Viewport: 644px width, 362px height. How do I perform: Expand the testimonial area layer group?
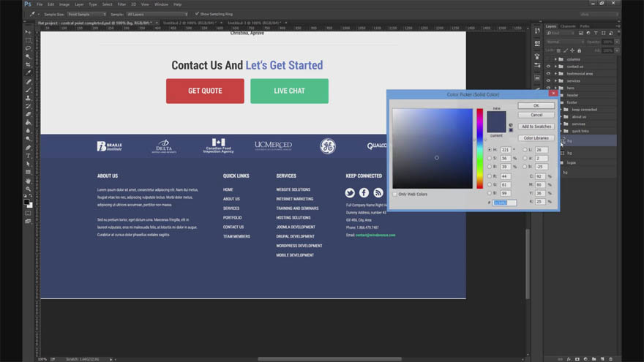pyautogui.click(x=555, y=74)
